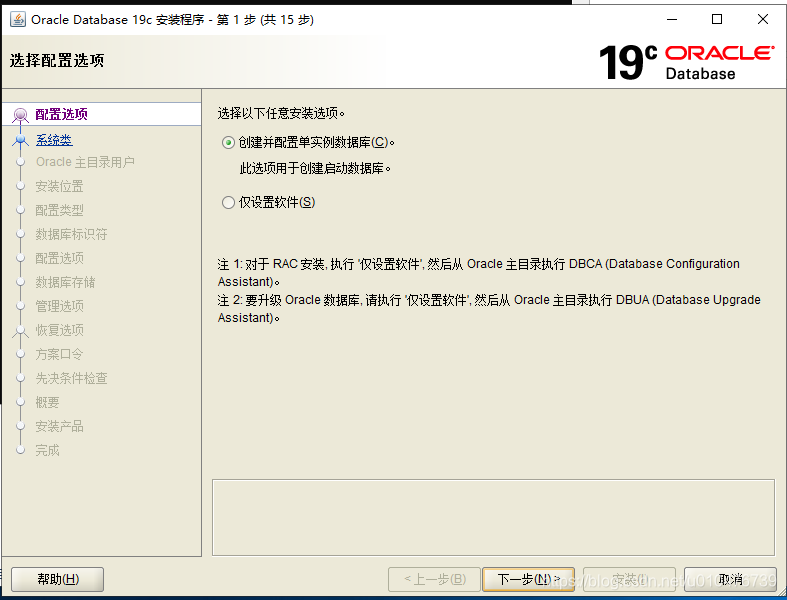Click Oracle 主目录用户 step
Image resolution: width=787 pixels, height=600 pixels.
[85, 162]
